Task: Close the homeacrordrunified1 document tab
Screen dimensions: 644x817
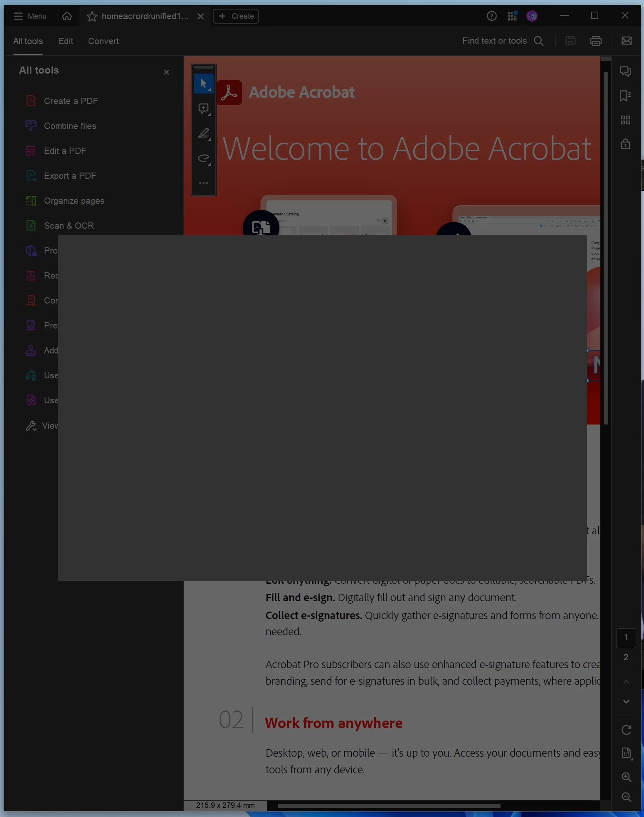Action: click(200, 16)
